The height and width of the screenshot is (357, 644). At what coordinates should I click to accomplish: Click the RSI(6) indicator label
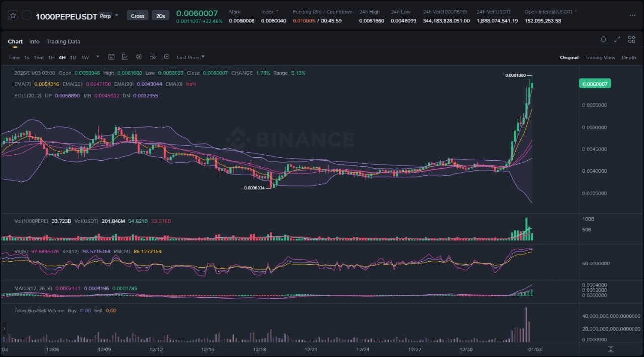pyautogui.click(x=22, y=251)
